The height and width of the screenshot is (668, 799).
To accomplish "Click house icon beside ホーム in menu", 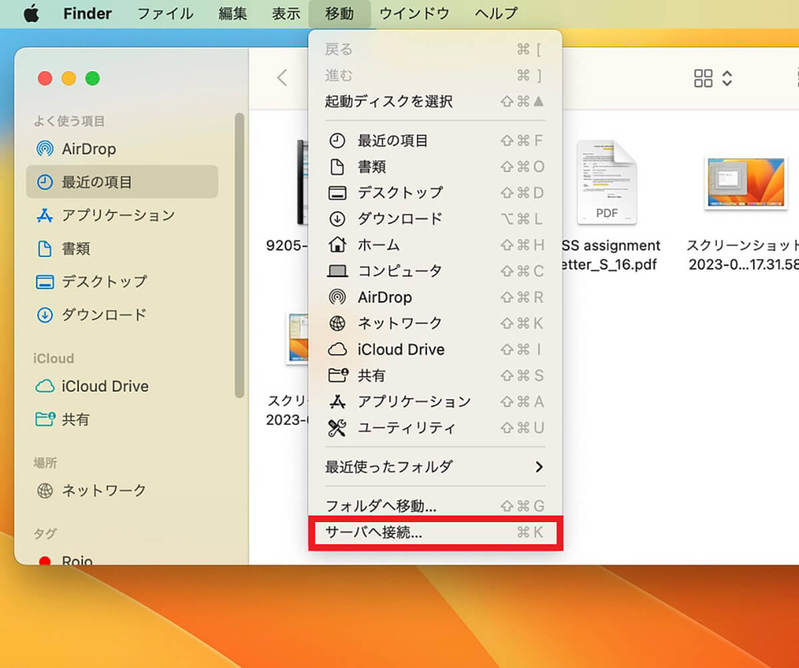I will 337,245.
